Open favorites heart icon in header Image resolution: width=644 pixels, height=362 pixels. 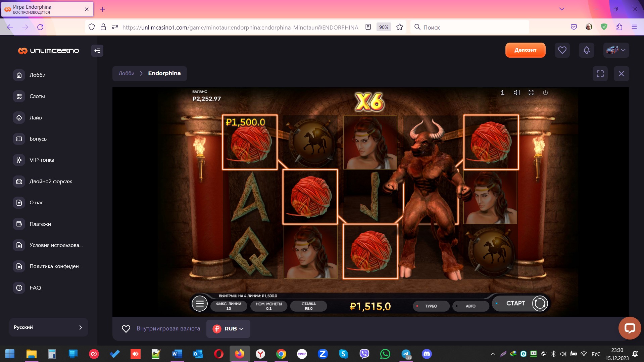click(x=562, y=50)
